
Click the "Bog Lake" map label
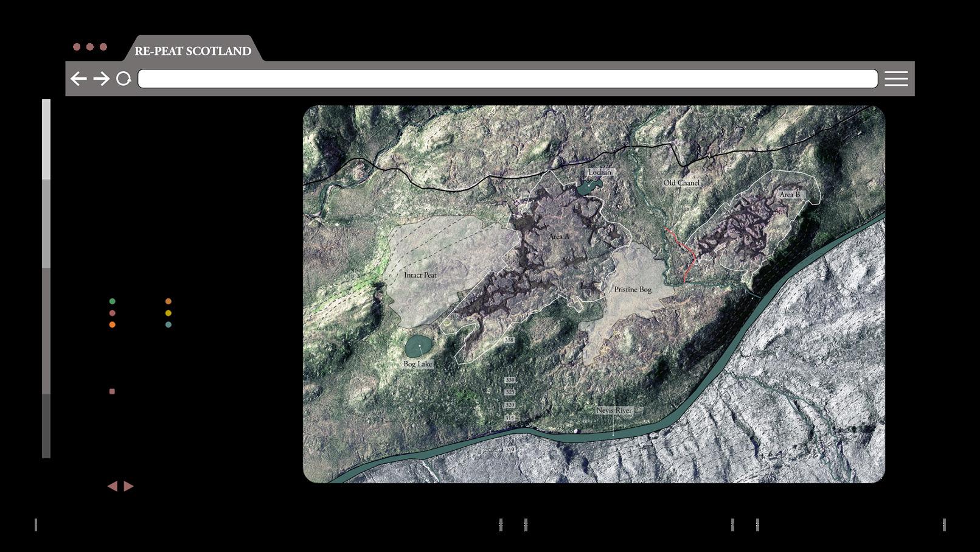tap(418, 364)
